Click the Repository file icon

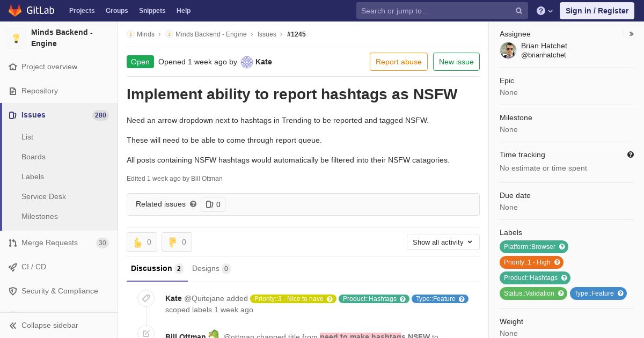tap(13, 91)
